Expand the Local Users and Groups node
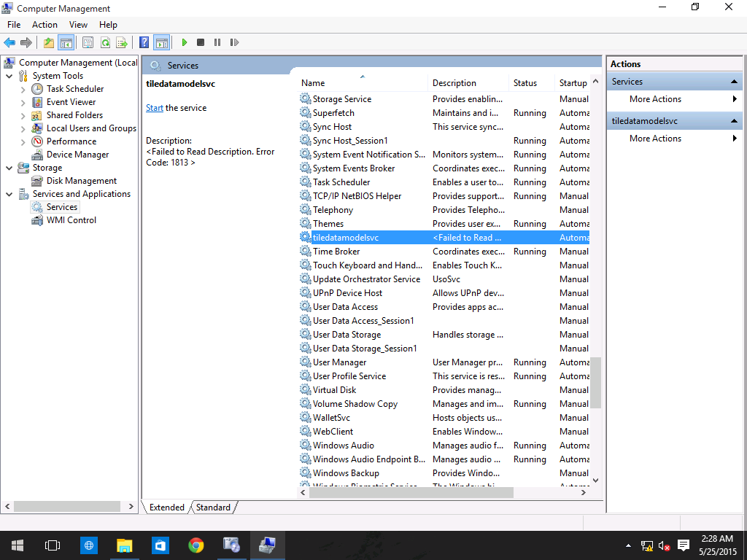 point(23,128)
